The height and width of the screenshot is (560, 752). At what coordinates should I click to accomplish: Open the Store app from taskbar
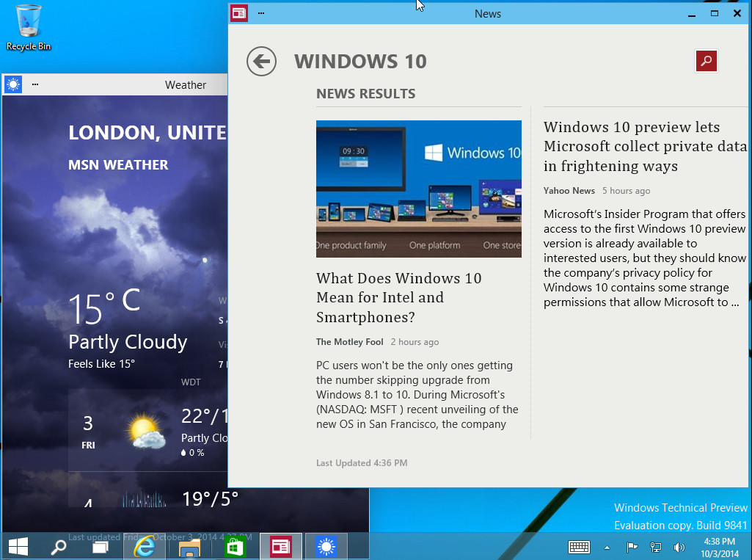pyautogui.click(x=235, y=547)
